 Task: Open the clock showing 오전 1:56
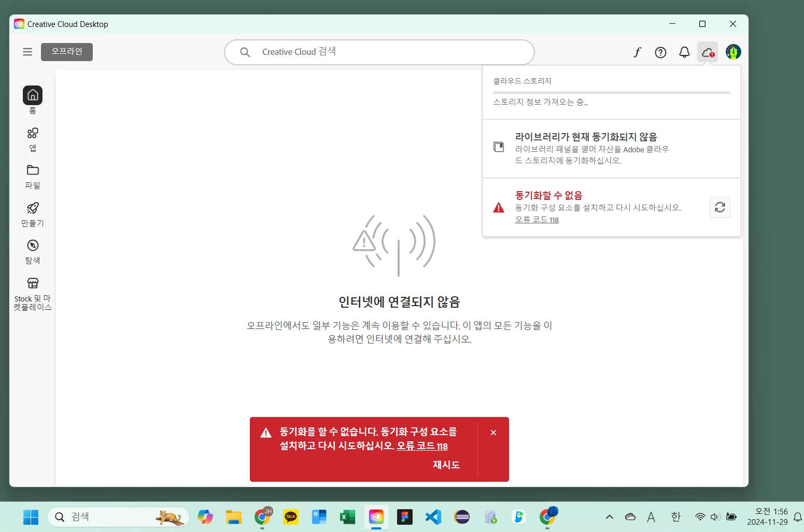(x=767, y=517)
